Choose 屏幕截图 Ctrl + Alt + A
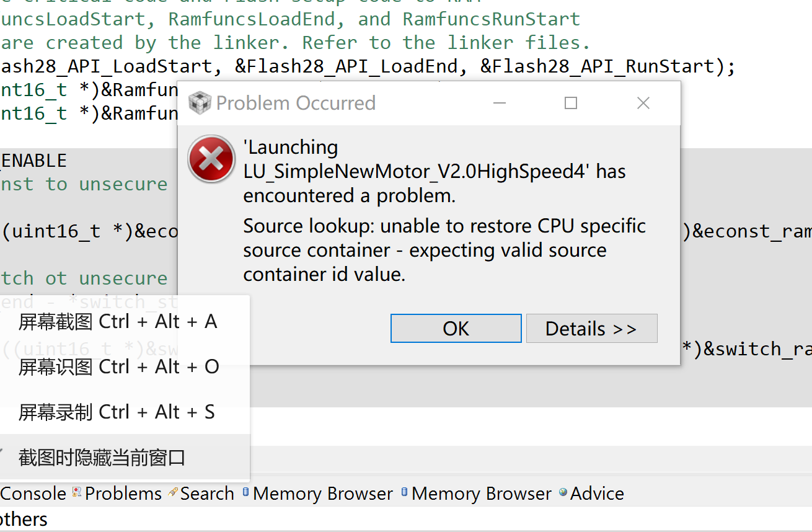Viewport: 812px width, 532px height. [118, 321]
